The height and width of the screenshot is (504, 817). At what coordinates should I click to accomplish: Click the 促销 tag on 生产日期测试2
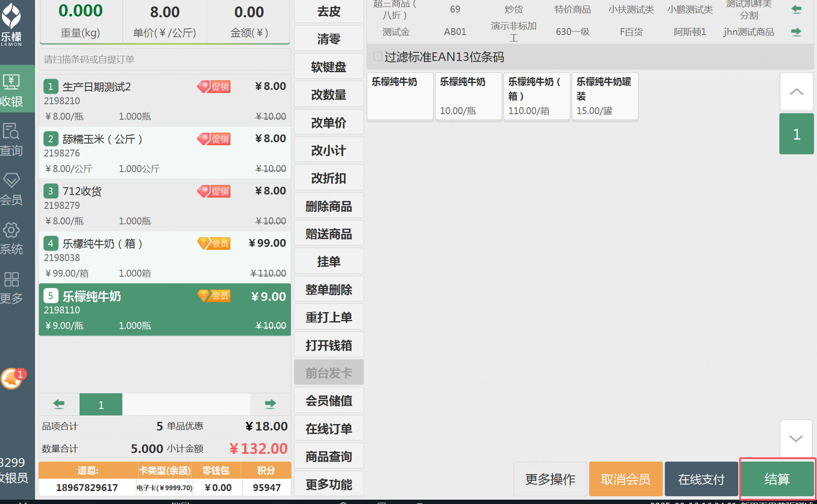coord(214,87)
